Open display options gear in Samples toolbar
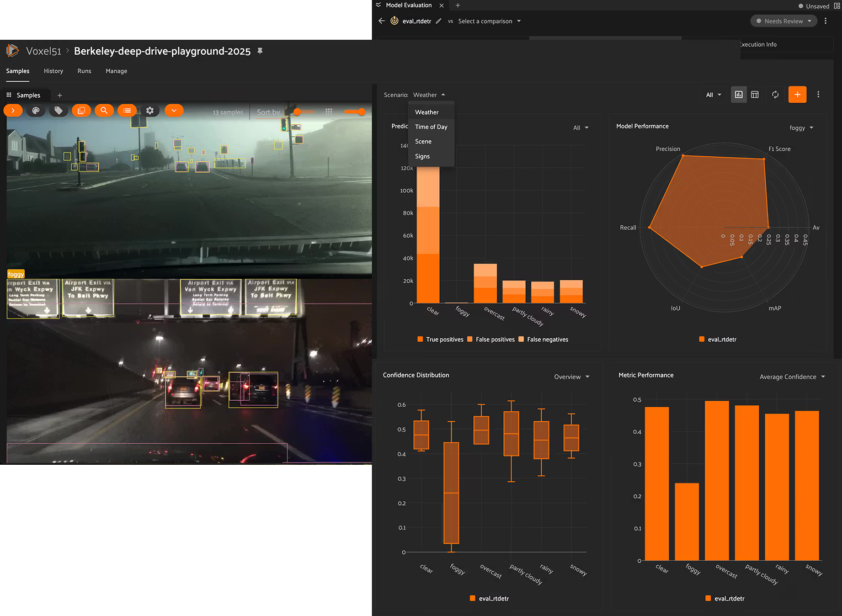This screenshot has height=616, width=842. tap(150, 110)
